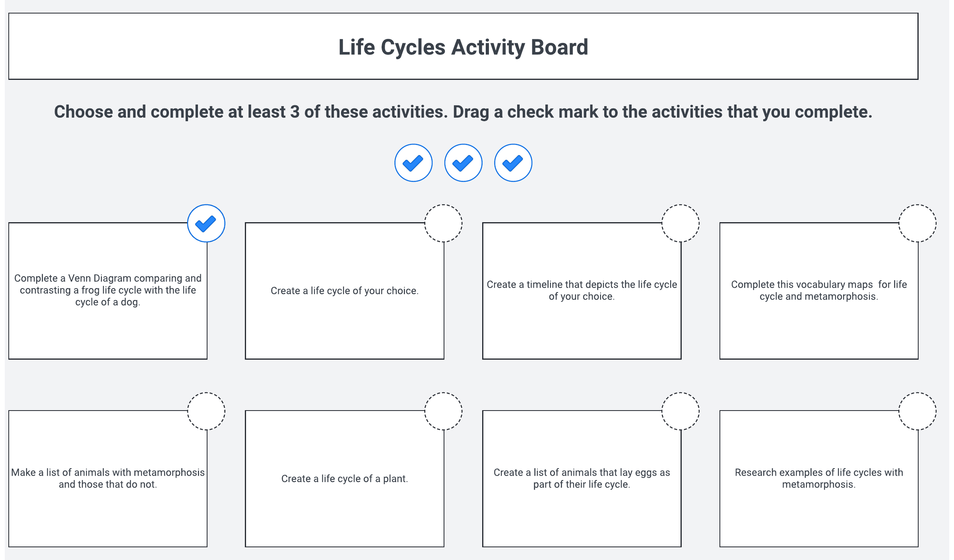Click the placed check mark on Venn Diagram card

(x=206, y=223)
